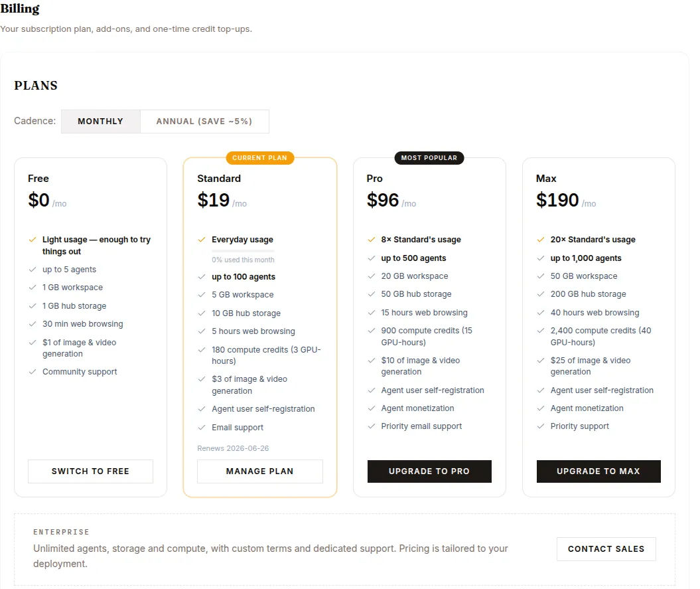Open Manage Plan for Standard
This screenshot has height=589, width=700.
click(x=260, y=471)
